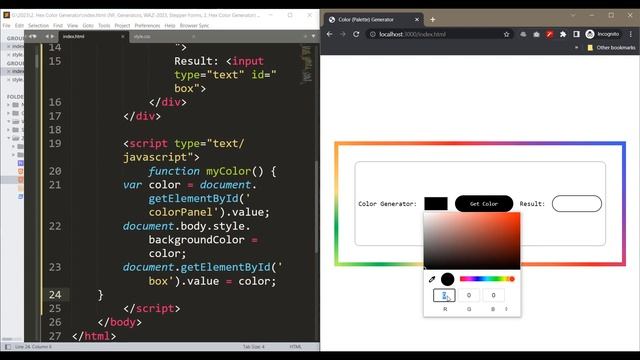Toggle the color format switcher arrows
This screenshot has width=640, height=360.
pyautogui.click(x=507, y=309)
